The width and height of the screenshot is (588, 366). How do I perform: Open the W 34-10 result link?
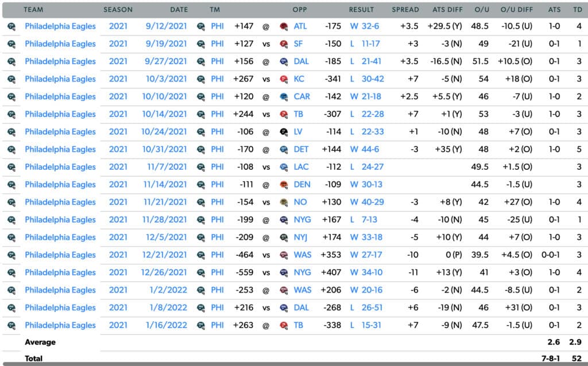coord(366,272)
